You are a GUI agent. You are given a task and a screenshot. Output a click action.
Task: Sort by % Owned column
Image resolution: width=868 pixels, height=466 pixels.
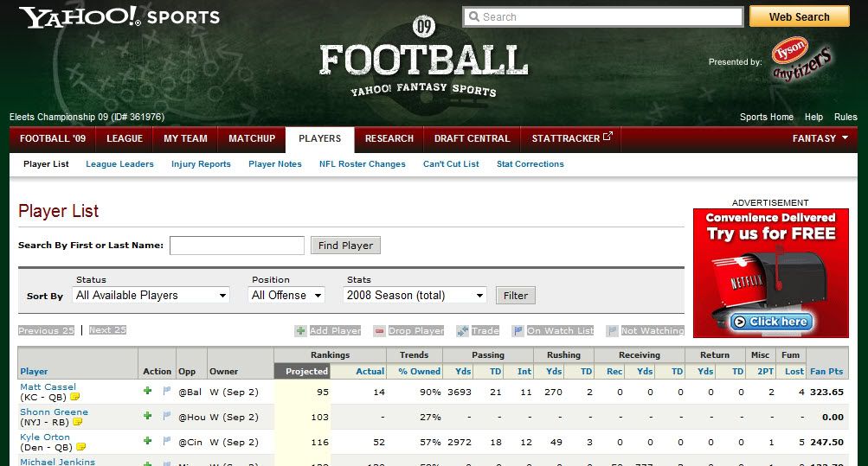tap(420, 372)
